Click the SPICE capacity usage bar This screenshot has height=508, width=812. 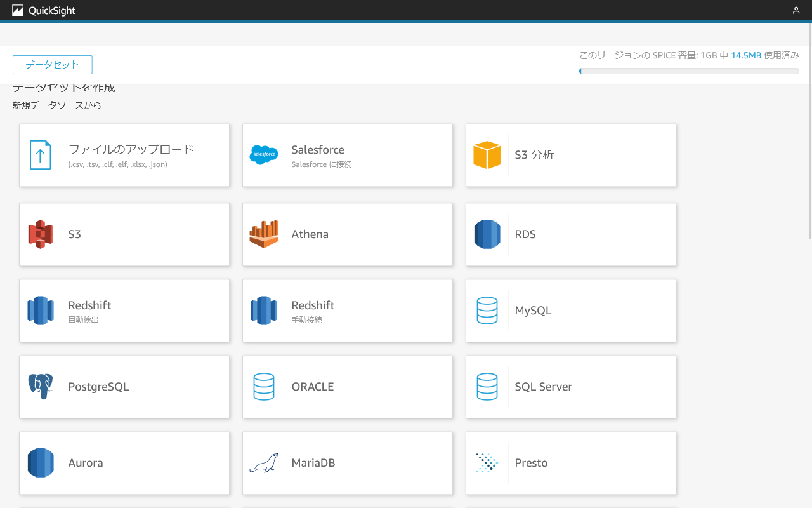pos(689,71)
